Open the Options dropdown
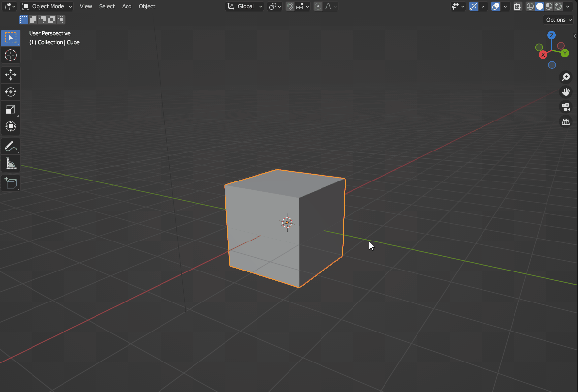Screen dimensions: 578x392 [558, 20]
